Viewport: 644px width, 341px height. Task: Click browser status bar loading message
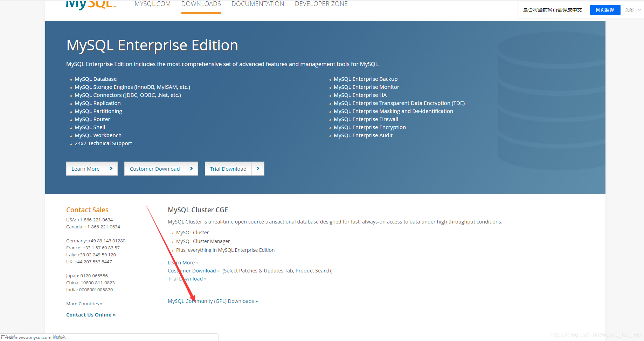point(35,338)
